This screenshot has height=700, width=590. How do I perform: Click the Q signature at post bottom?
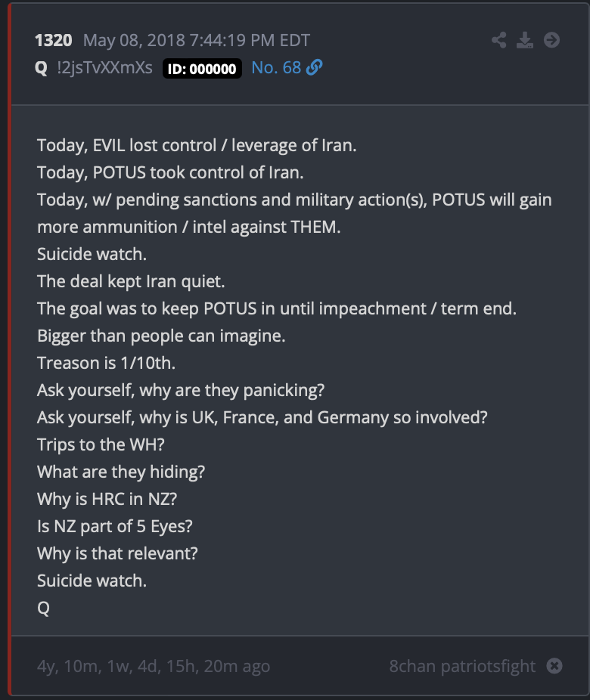pos(43,608)
